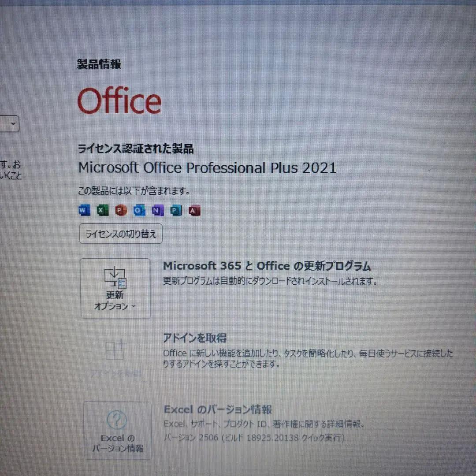This screenshot has width=476, height=476.
Task: Open the Excel のバージョン情報 button
Action: [117, 431]
